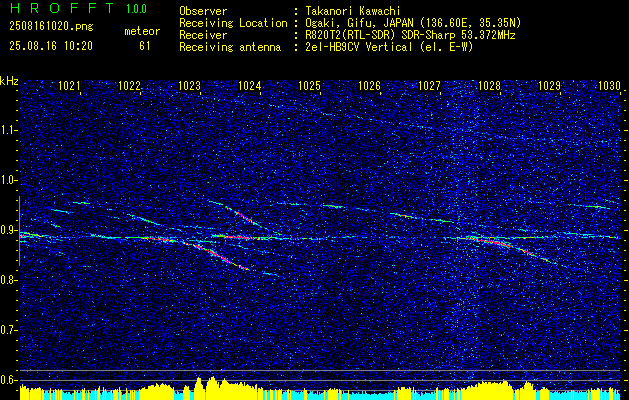629x400 pixels.
Task: Click the 1024 time axis marker
Action: point(250,85)
